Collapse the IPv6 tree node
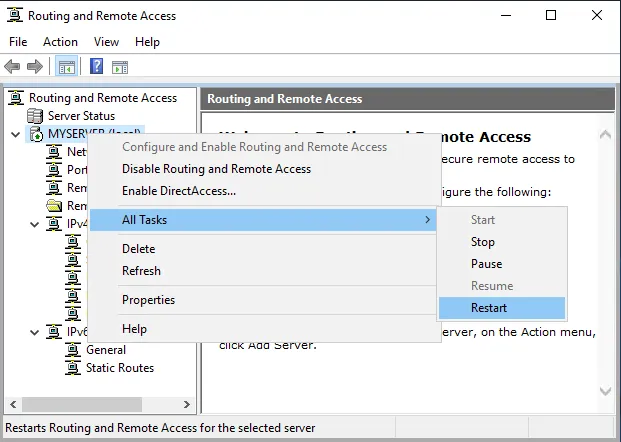 pyautogui.click(x=35, y=332)
